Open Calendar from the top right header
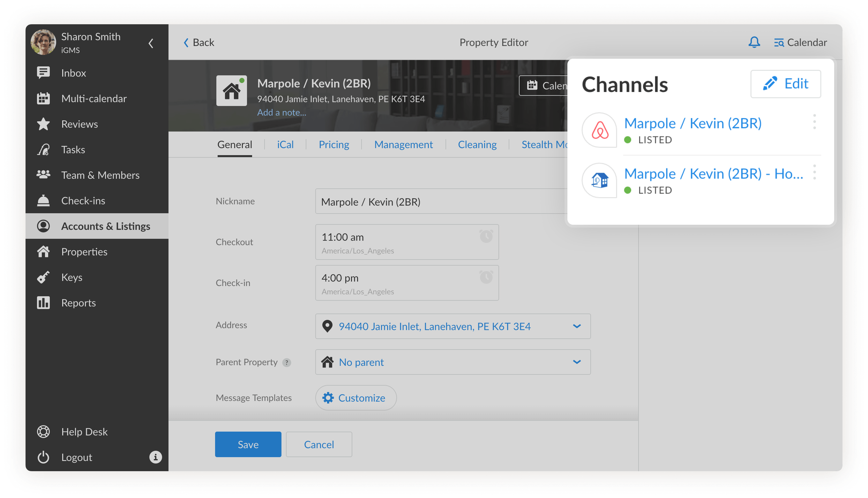The image size is (868, 498). [x=800, y=42]
